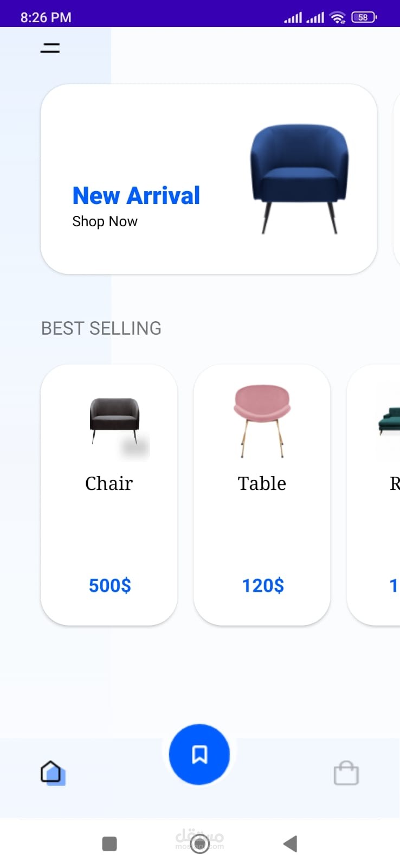Open the hamburger menu

tap(50, 48)
